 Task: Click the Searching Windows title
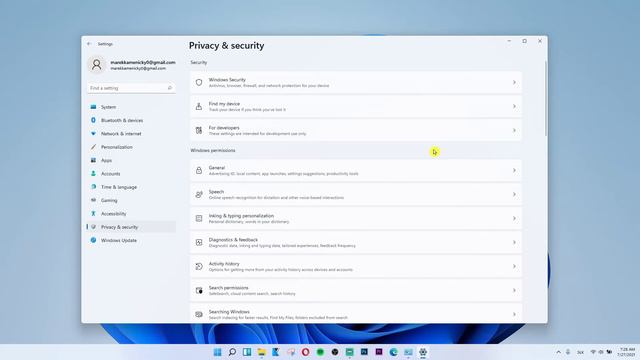point(229,312)
